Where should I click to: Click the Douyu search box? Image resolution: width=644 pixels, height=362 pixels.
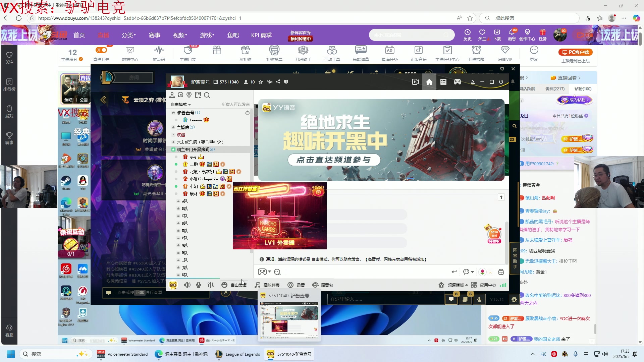(412, 35)
